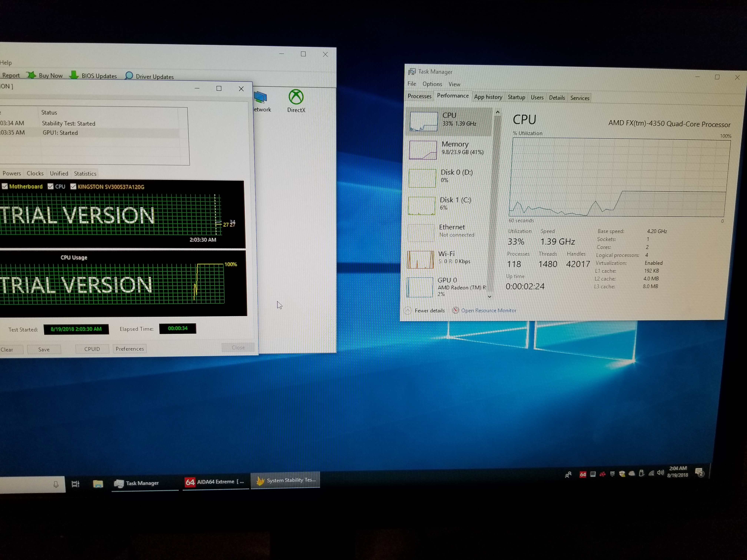Open the View menu in Task Manager
This screenshot has height=560, width=747.
454,84
